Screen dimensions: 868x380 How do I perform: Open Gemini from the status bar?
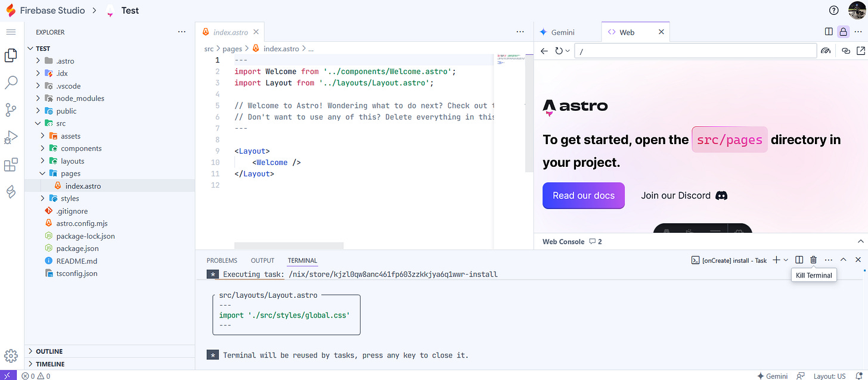773,376
